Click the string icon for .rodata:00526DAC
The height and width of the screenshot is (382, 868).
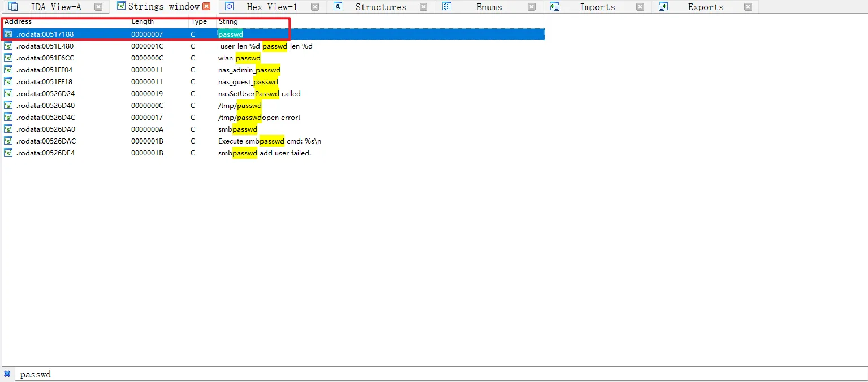point(8,141)
